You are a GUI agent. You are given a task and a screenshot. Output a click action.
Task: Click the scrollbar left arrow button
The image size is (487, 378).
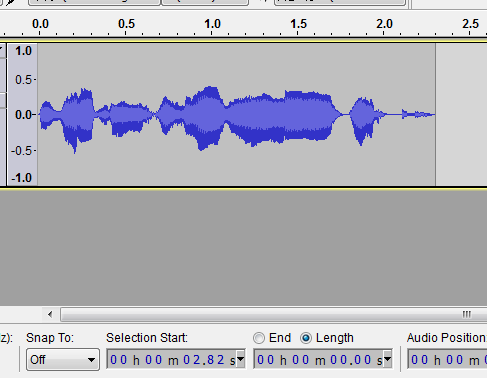[50, 314]
